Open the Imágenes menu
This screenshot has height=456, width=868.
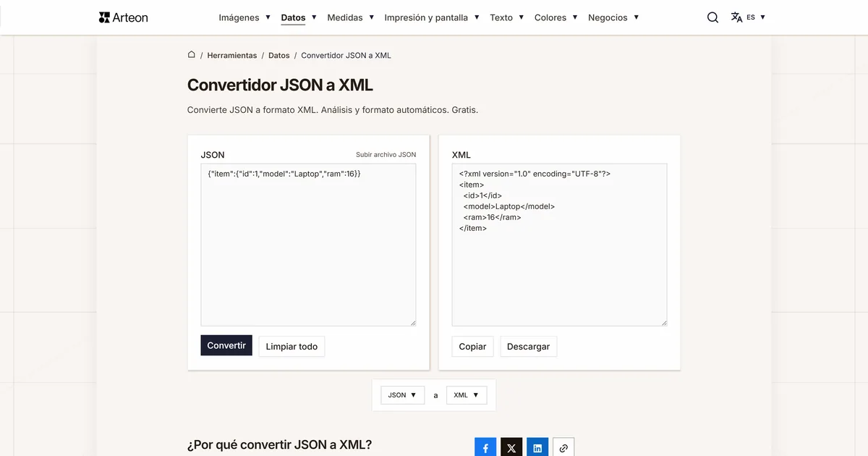(x=239, y=17)
